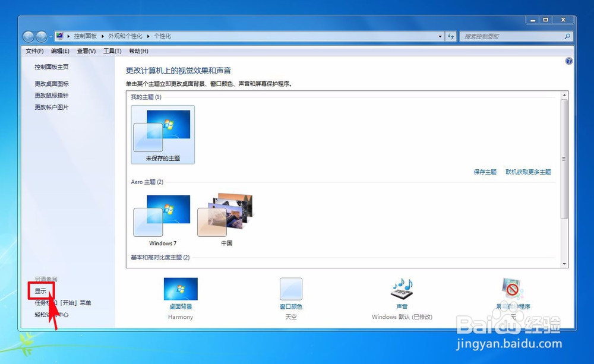
Task: Open the 工具 menu
Action: pyautogui.click(x=112, y=50)
